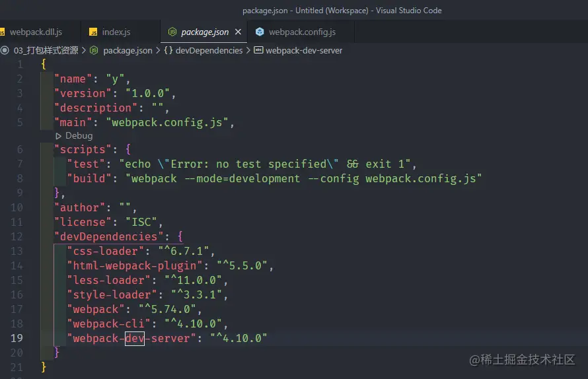Switch to the webpack.dll.js tab
588x379 pixels.
tap(36, 32)
